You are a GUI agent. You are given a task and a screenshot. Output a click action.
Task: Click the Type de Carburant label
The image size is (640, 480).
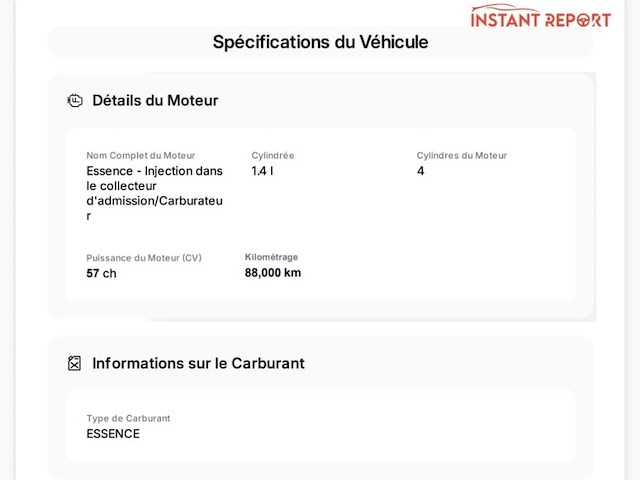[128, 418]
